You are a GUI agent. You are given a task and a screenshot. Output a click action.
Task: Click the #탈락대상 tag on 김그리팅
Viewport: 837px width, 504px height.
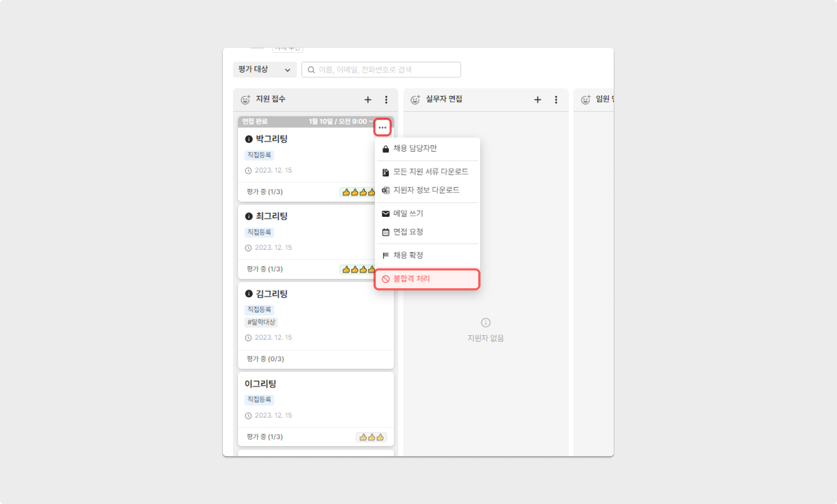click(261, 322)
